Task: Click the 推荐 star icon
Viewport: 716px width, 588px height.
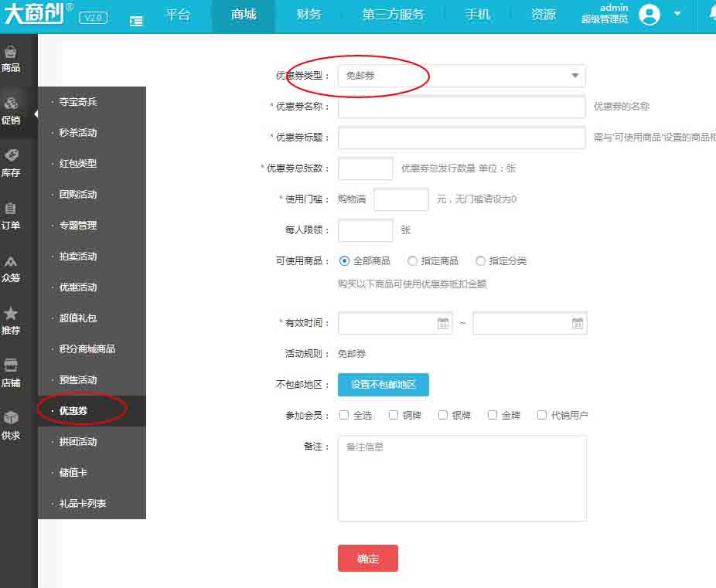Action: (x=11, y=314)
